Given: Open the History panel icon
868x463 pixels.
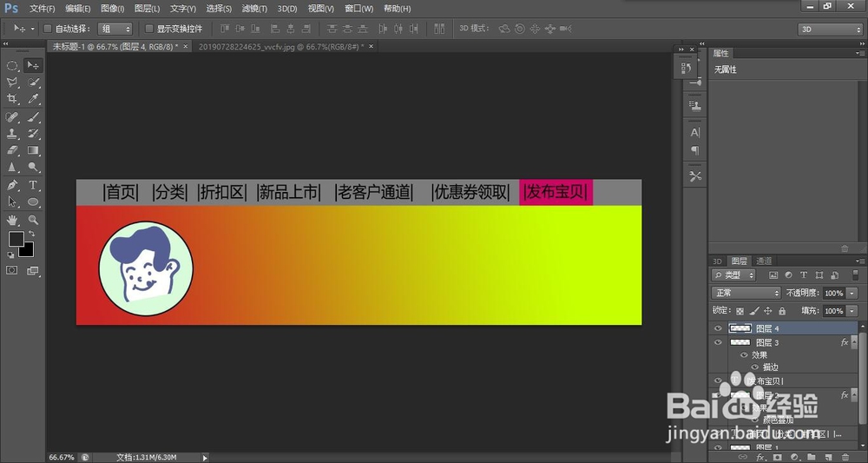Looking at the screenshot, I should click(x=687, y=68).
